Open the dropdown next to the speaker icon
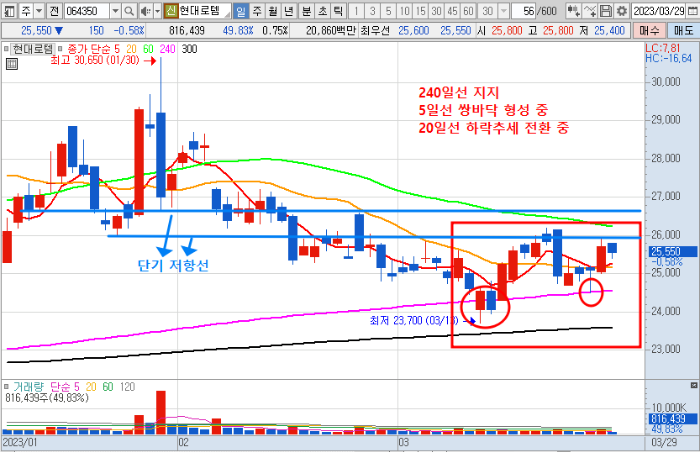The width and height of the screenshot is (700, 452). click(157, 11)
